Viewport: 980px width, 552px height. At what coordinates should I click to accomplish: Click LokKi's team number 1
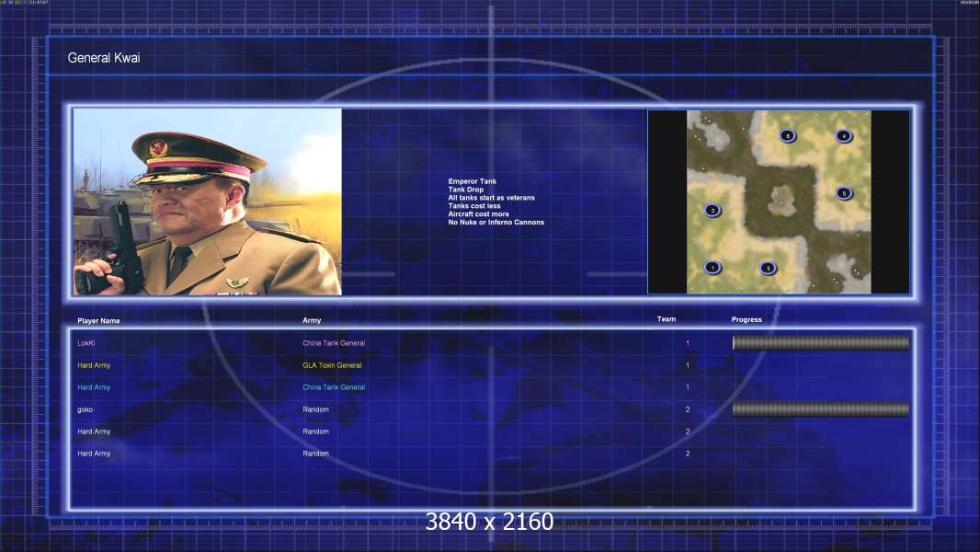point(688,343)
